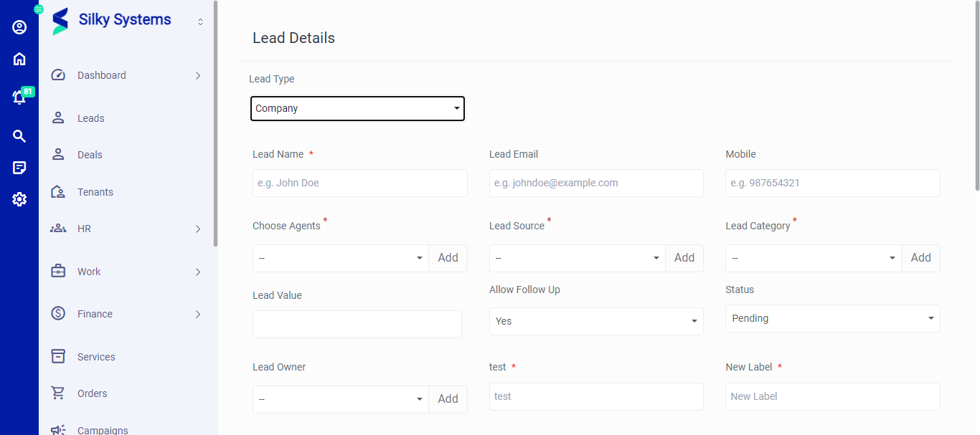Click the green menu toggle at top-left
Viewport: 980px width, 435px height.
(x=39, y=9)
